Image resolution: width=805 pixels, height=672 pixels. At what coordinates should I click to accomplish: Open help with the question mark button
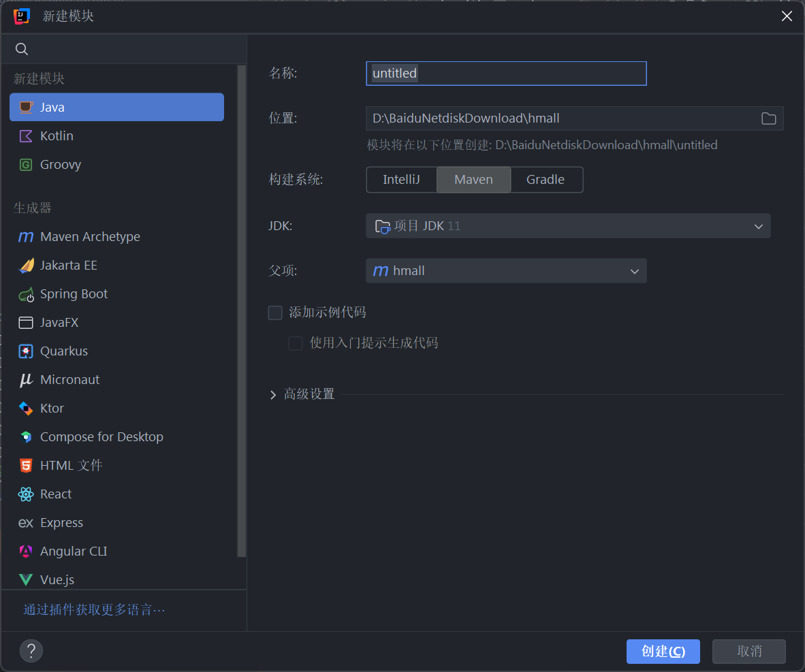(31, 650)
